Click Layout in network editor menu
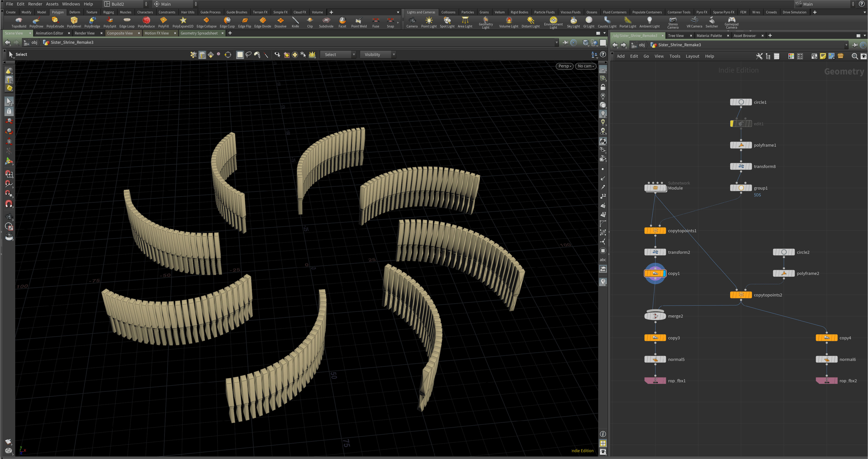The image size is (868, 459). pyautogui.click(x=692, y=56)
